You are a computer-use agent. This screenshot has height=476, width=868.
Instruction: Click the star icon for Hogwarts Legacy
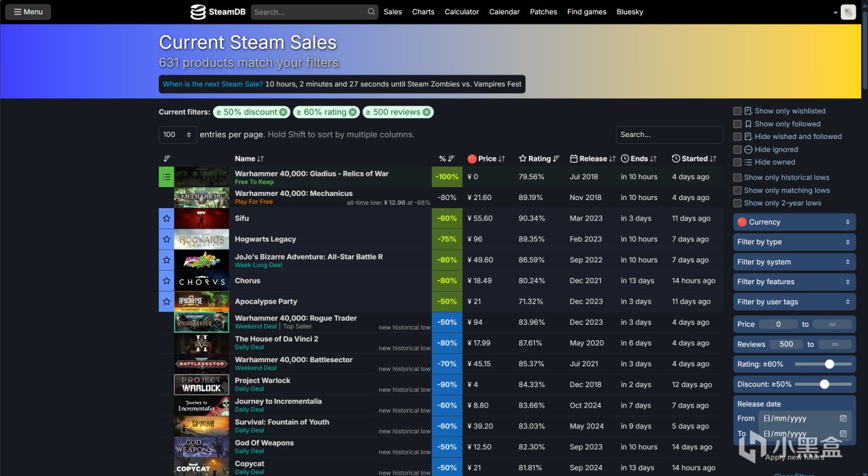coord(166,239)
